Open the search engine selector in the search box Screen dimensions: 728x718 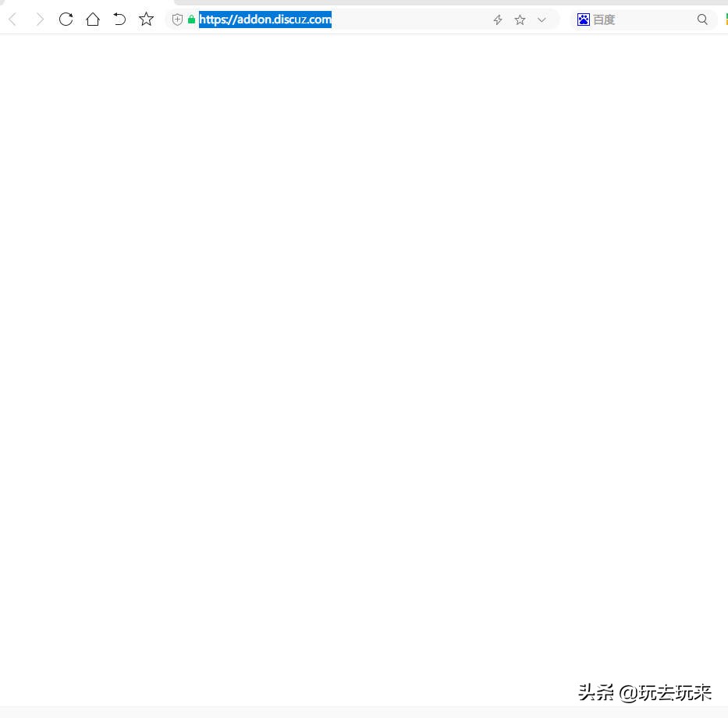583,19
